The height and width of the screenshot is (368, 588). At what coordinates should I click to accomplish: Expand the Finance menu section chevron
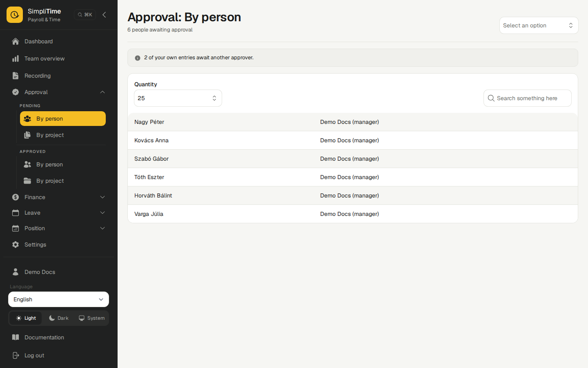click(x=102, y=197)
